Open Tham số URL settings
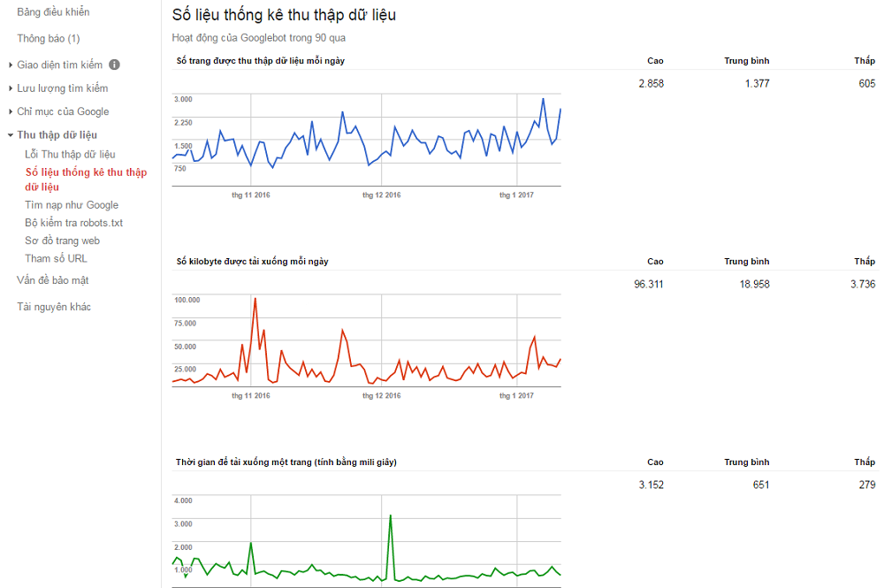 [x=56, y=258]
